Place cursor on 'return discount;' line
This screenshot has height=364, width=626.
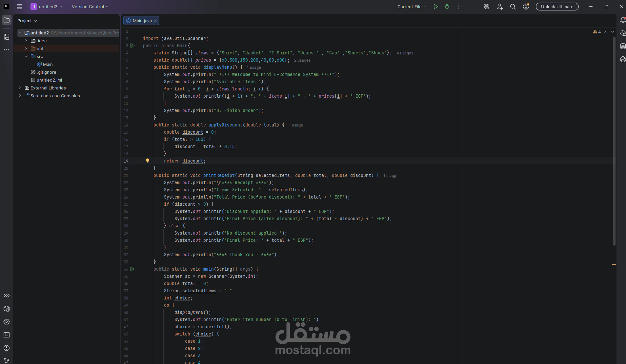185,161
